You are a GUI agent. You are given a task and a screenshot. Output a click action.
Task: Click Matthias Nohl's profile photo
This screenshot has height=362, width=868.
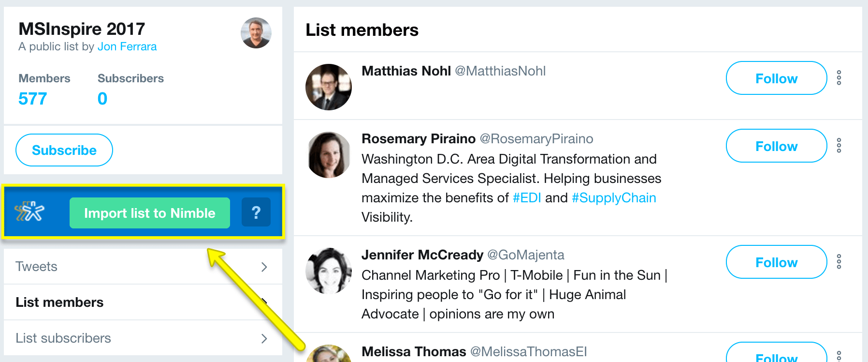(x=329, y=87)
